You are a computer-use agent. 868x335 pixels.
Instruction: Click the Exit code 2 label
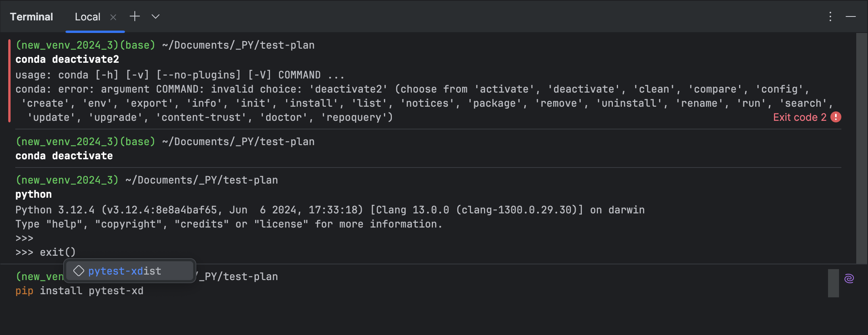(799, 117)
